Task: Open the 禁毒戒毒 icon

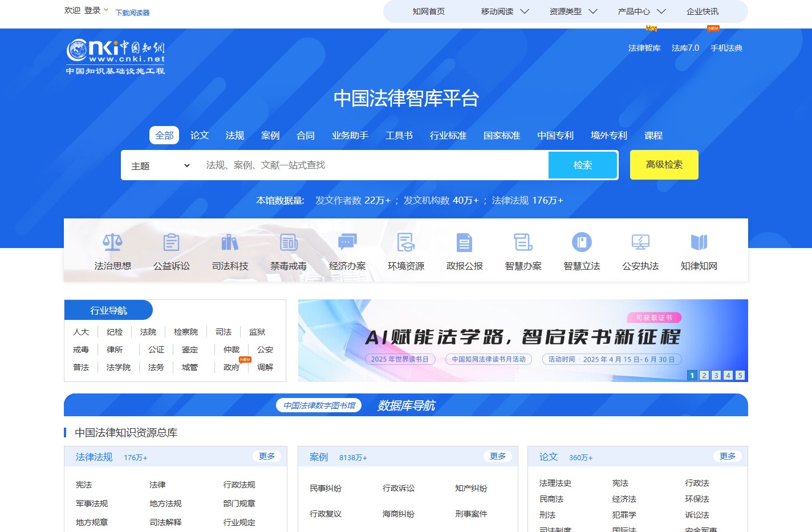Action: click(289, 242)
